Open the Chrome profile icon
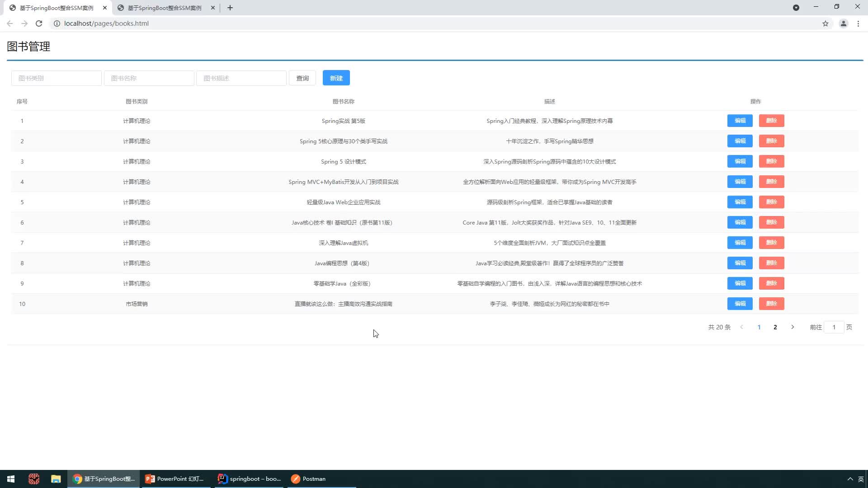Image resolution: width=868 pixels, height=488 pixels. click(x=843, y=23)
